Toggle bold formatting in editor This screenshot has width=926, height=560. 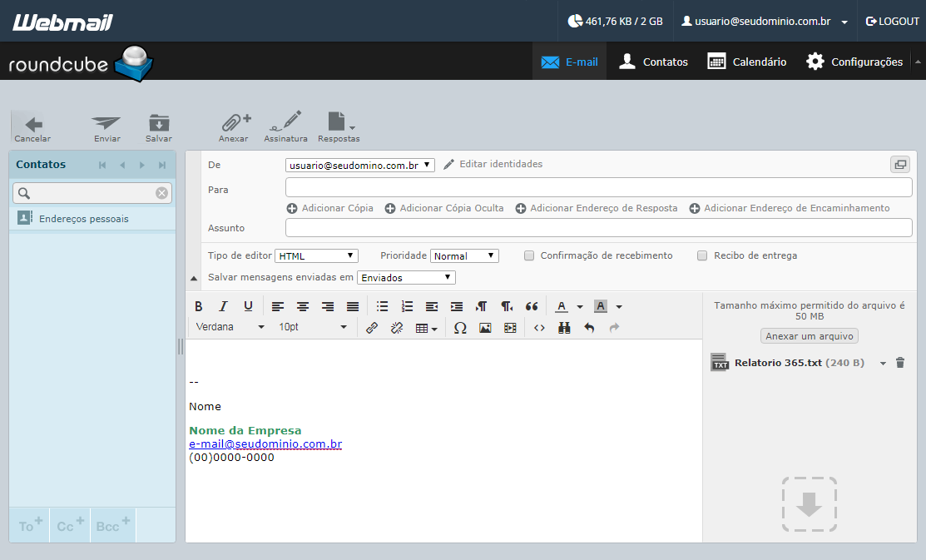tap(198, 306)
